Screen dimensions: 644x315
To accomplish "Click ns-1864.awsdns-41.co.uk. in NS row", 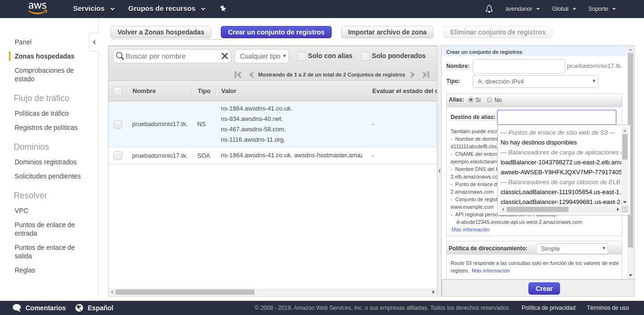I will coord(256,109).
